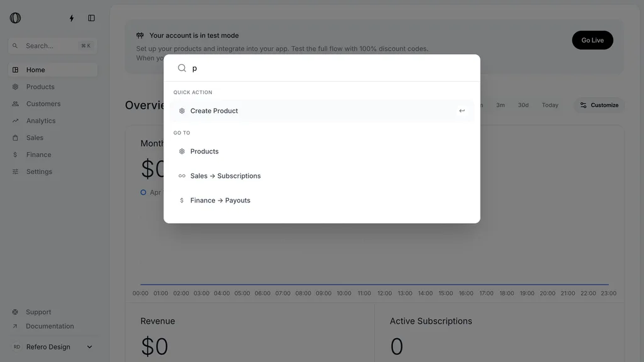
Task: Click the lightning bolt icon in sidebar
Action: 72,18
